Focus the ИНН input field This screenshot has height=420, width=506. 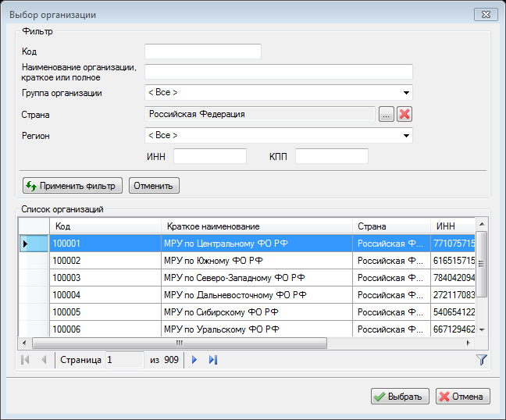210,156
